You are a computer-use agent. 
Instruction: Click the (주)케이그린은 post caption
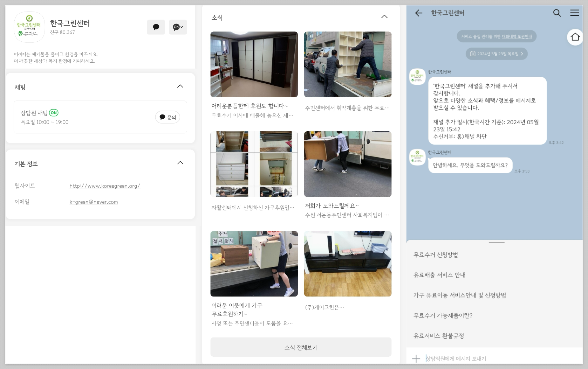coord(324,307)
